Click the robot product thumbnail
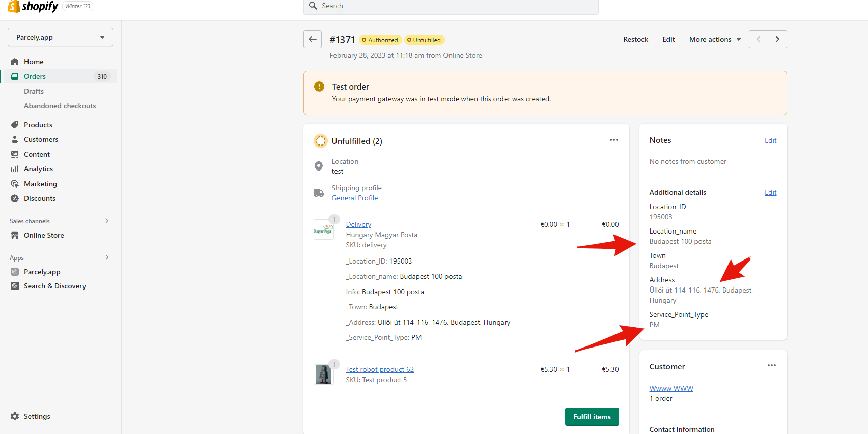This screenshot has height=434, width=868. pos(323,374)
